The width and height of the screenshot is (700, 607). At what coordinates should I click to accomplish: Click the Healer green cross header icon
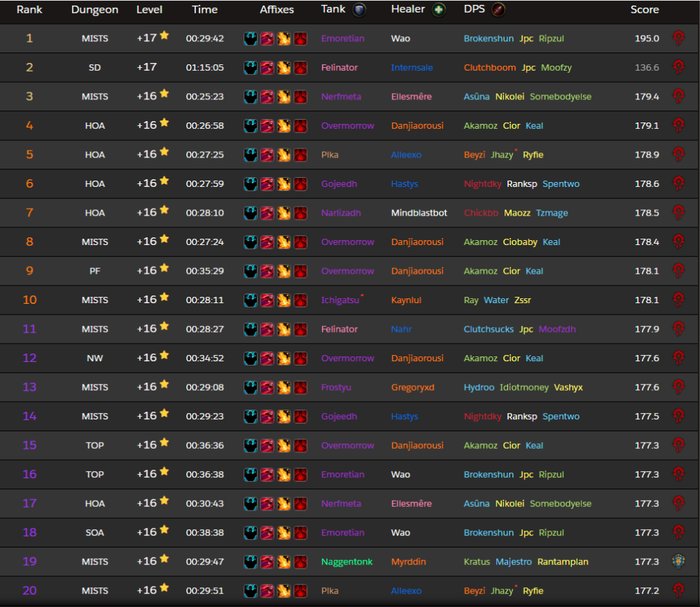pos(439,9)
